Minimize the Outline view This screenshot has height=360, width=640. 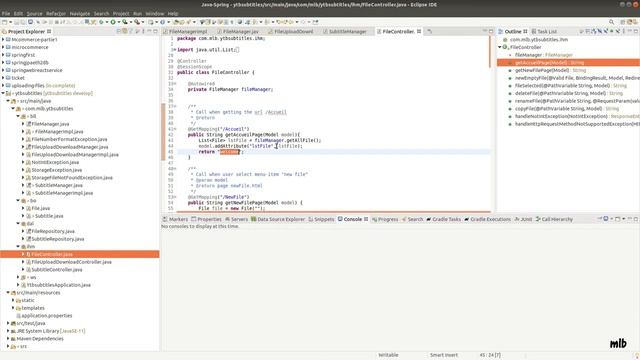629,31
